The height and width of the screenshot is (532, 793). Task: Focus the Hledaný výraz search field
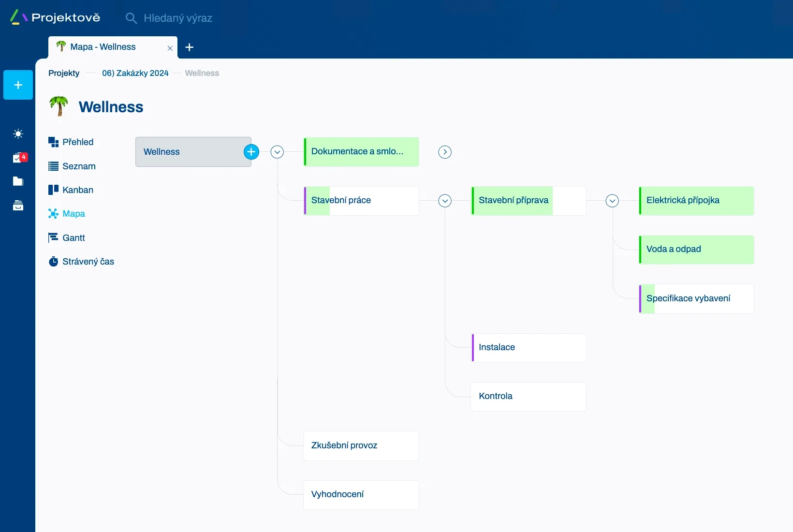(x=178, y=18)
